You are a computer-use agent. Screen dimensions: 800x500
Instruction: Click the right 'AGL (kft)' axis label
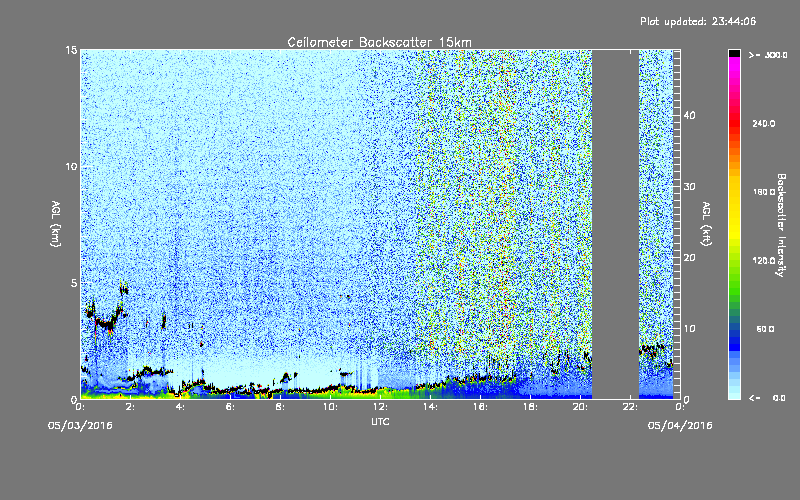pyautogui.click(x=707, y=223)
